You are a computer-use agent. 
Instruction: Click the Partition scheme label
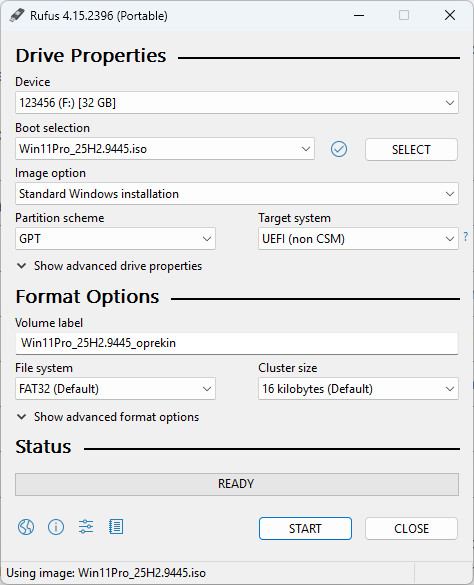60,218
